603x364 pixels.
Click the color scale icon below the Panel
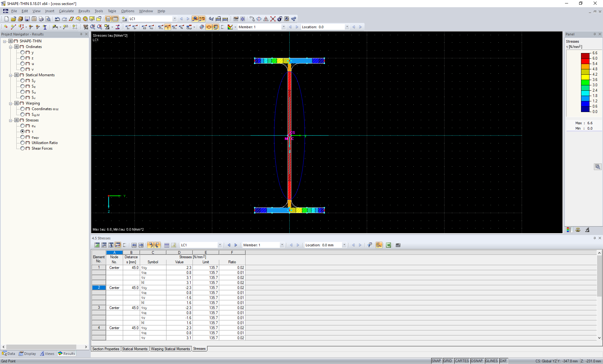click(x=569, y=230)
